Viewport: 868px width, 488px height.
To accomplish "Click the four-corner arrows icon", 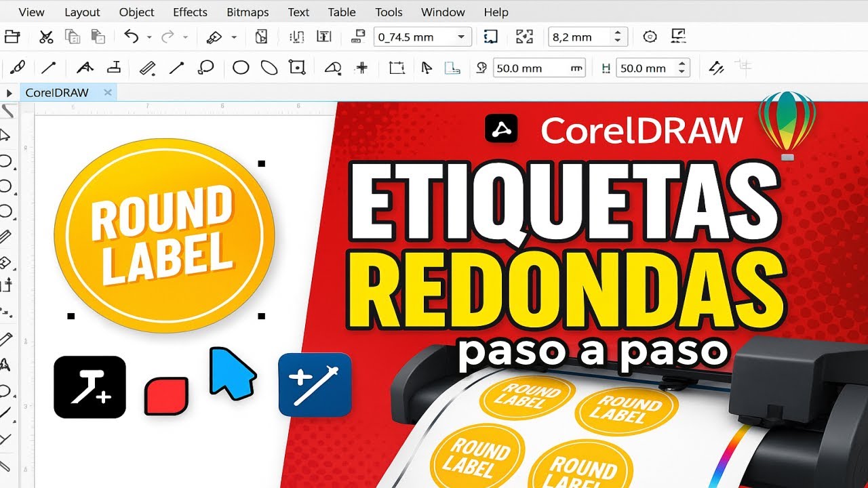I will click(524, 37).
